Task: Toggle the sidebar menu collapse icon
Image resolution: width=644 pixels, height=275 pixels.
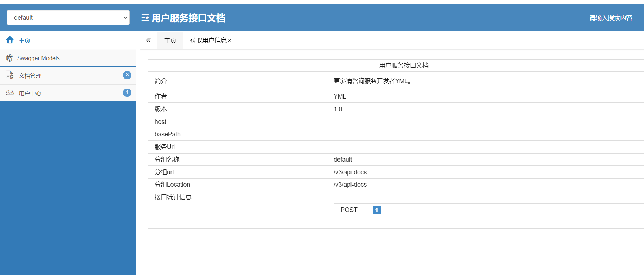Action: [145, 18]
